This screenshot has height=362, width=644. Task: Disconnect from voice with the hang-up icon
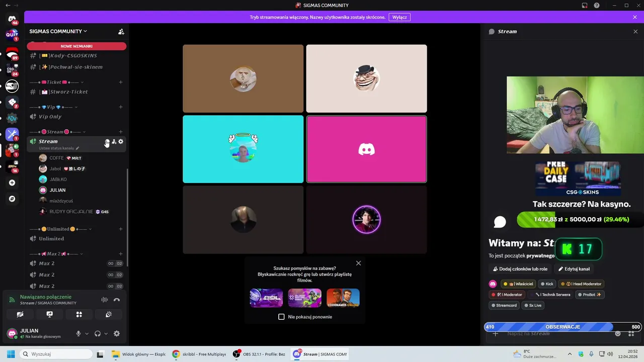pos(117,300)
